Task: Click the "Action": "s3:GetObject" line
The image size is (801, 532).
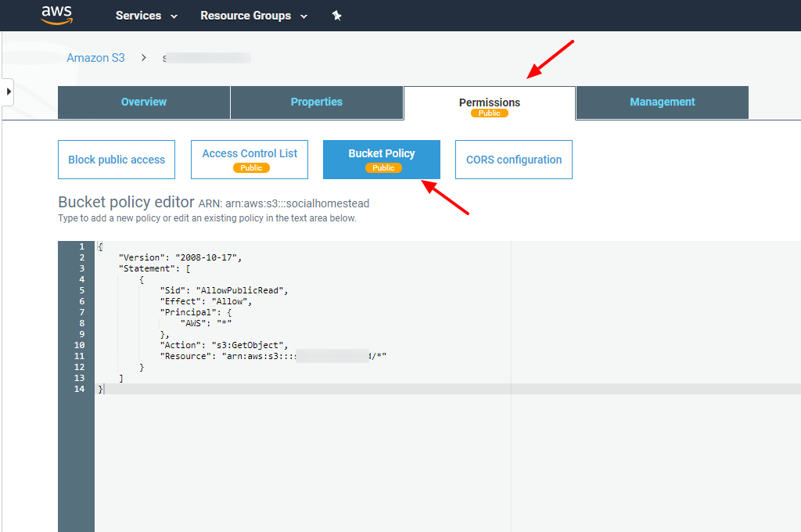Action: pos(224,345)
